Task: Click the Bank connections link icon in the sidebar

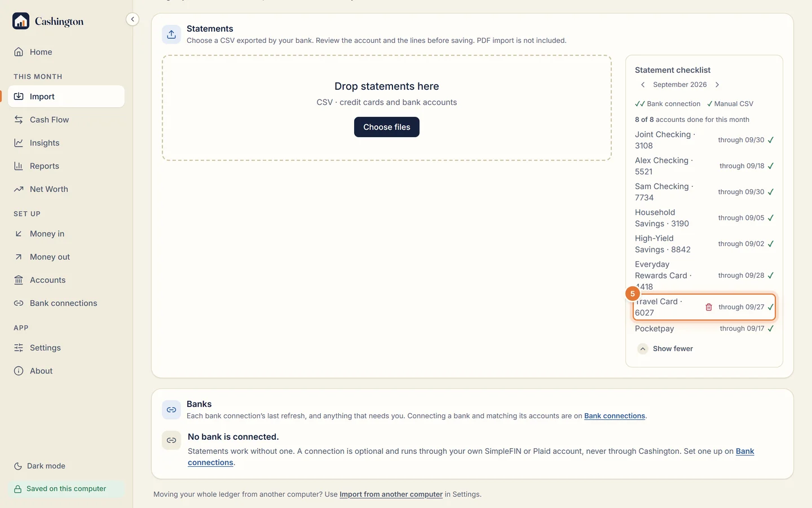Action: click(19, 303)
